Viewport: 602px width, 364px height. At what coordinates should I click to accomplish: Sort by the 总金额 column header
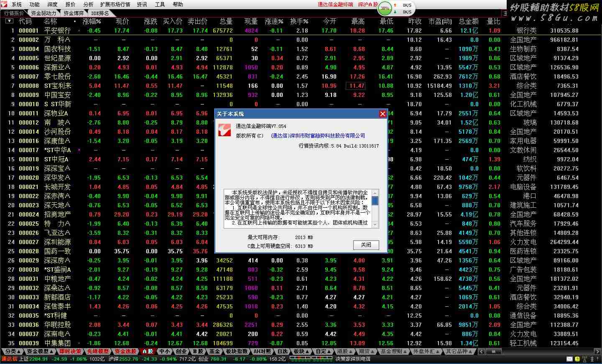(x=469, y=21)
